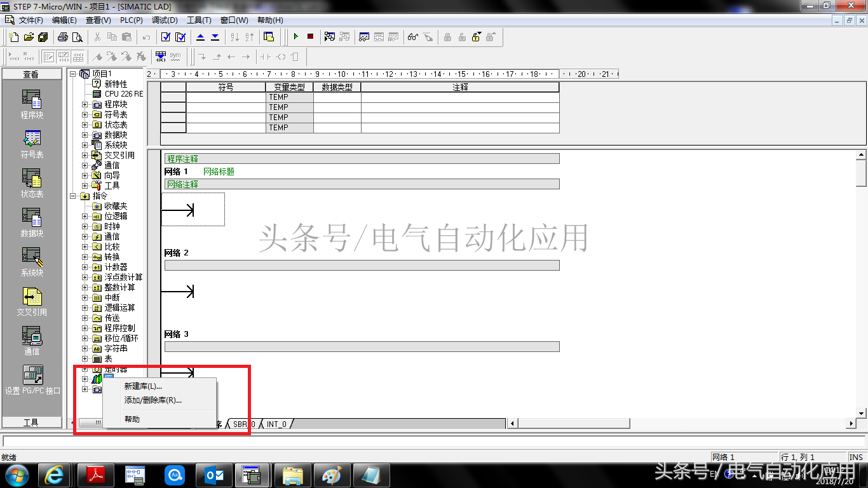Click the 数据类型 column header

337,87
